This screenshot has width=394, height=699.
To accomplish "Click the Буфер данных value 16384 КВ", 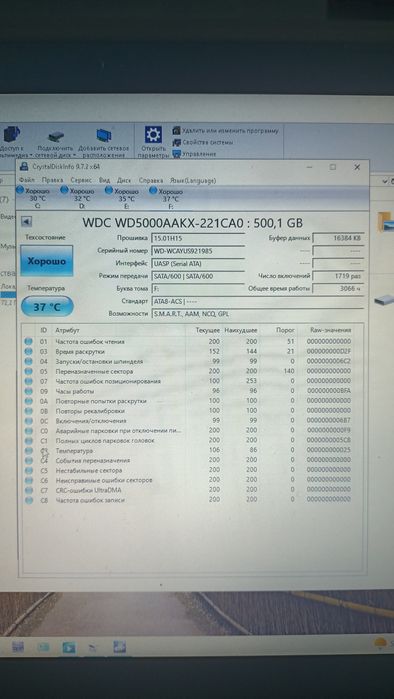I will tap(338, 238).
